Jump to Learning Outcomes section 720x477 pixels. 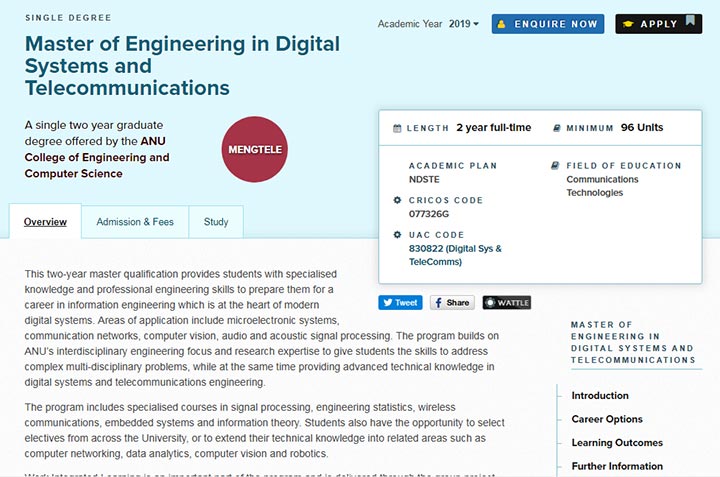tap(617, 443)
